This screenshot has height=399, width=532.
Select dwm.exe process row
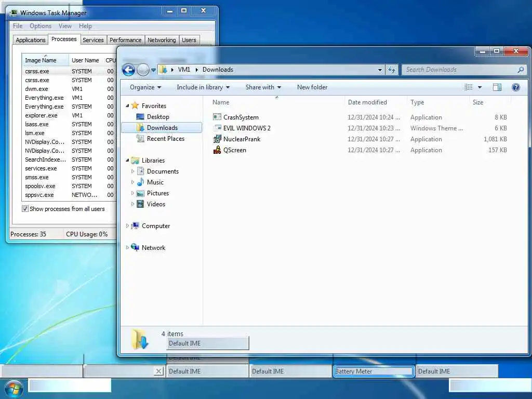pyautogui.click(x=69, y=89)
